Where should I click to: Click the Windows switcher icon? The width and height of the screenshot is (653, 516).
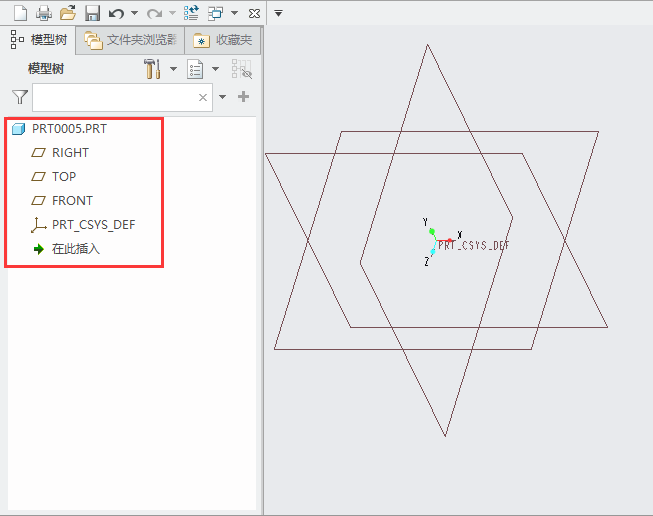[216, 13]
